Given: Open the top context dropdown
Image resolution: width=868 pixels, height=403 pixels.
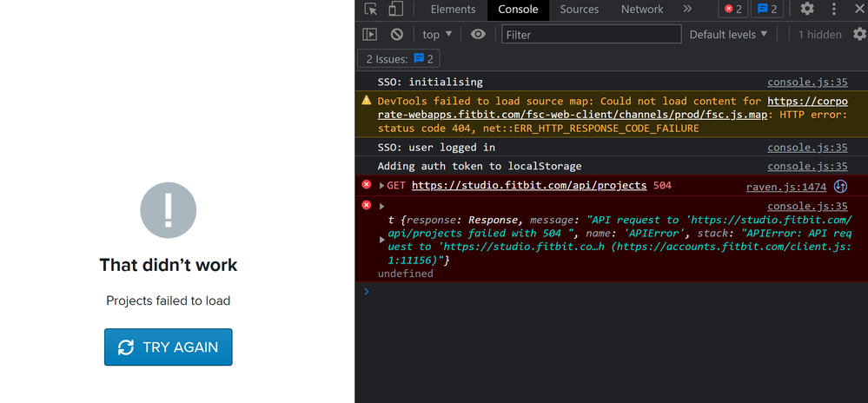Looking at the screenshot, I should point(437,35).
